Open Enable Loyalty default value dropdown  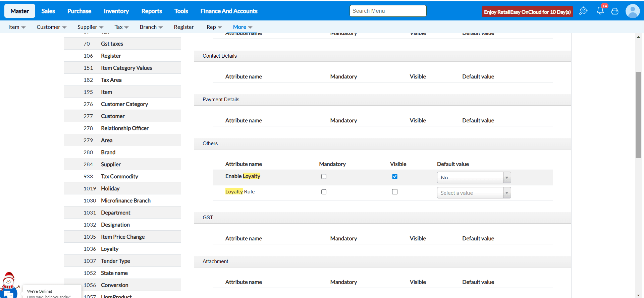[474, 178]
